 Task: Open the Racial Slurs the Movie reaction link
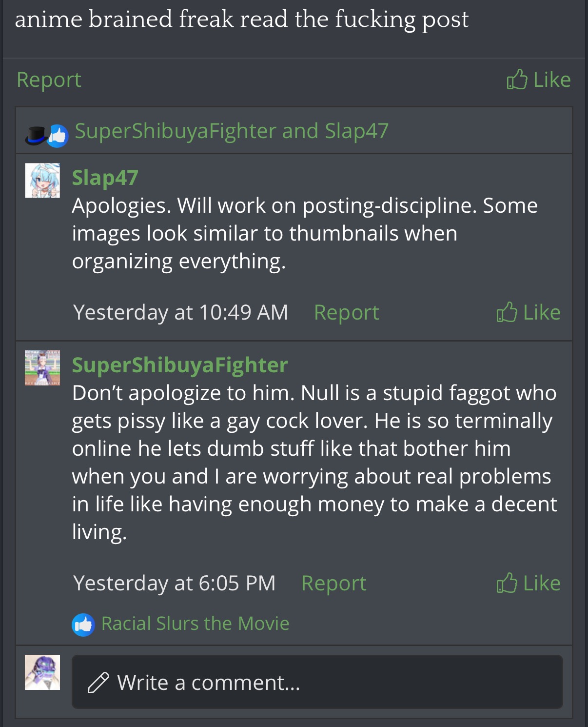pyautogui.click(x=196, y=624)
